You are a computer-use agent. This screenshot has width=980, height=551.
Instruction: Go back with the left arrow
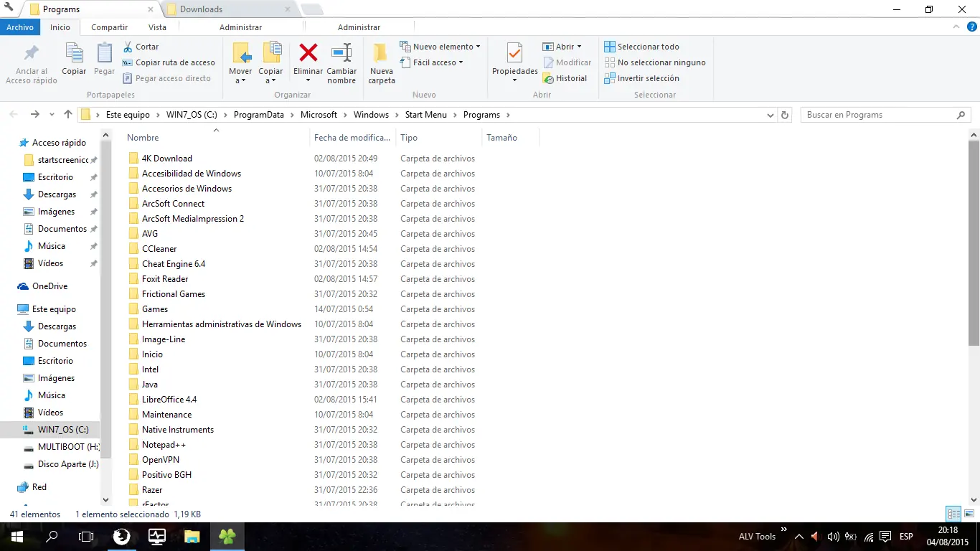15,115
